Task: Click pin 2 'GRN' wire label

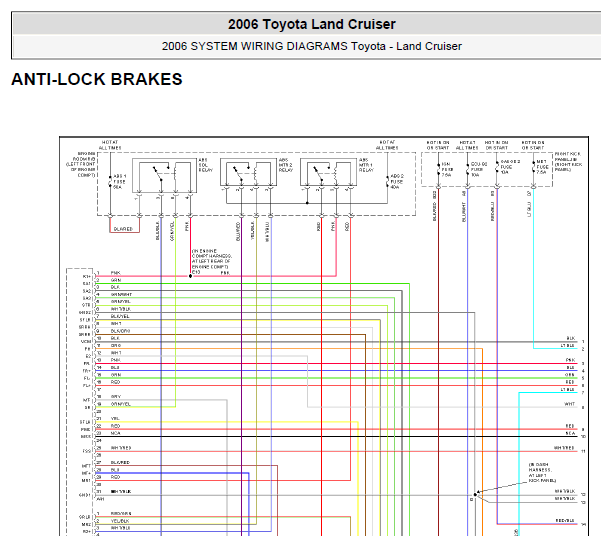Action: tap(116, 280)
